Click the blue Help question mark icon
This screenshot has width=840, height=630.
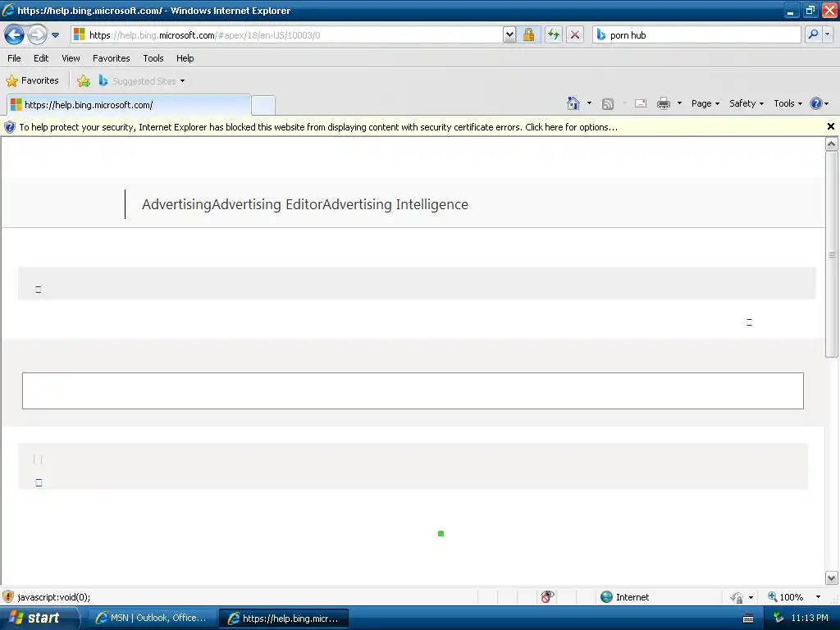[x=816, y=103]
